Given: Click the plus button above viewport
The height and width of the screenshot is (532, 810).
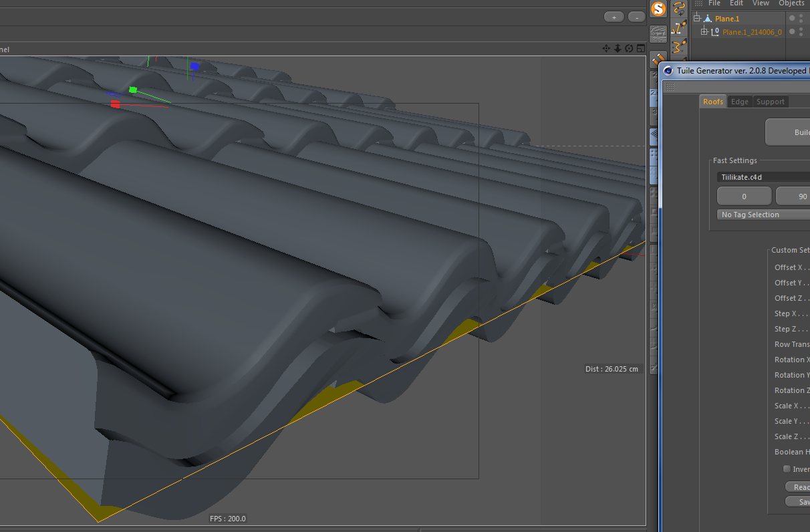Looking at the screenshot, I should tap(614, 17).
